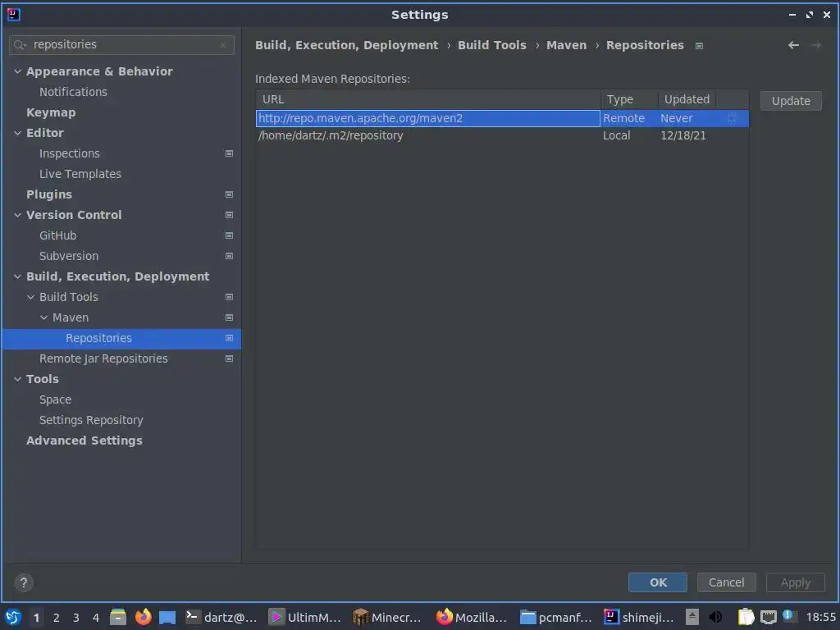Collapse the Maven node
This screenshot has width=840, height=630.
coord(44,317)
